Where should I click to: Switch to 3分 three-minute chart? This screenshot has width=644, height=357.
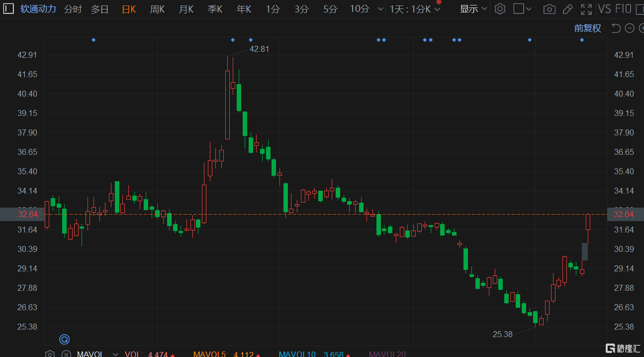[x=301, y=9]
